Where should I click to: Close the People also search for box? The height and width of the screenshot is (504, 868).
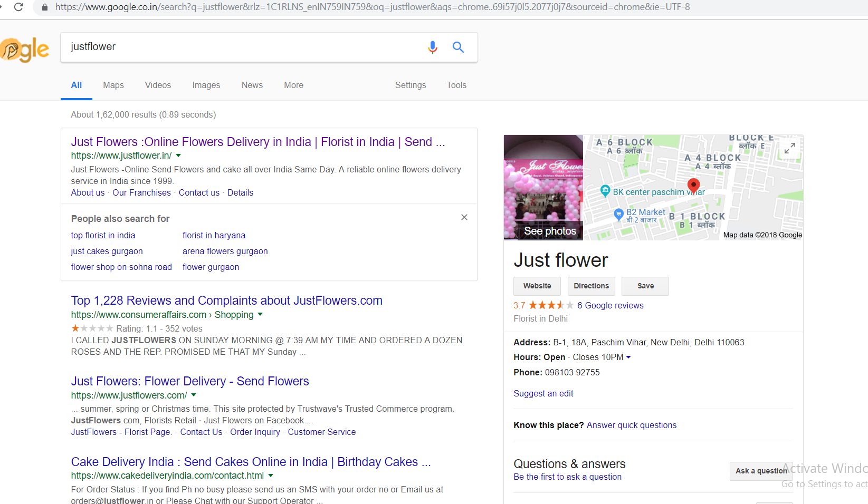point(464,217)
